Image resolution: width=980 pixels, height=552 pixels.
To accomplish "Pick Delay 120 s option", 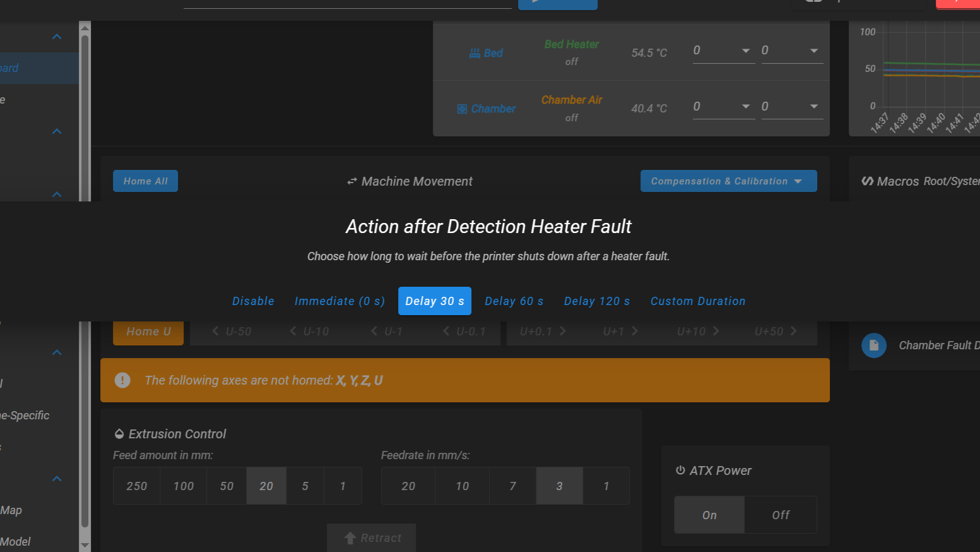I will [x=597, y=301].
